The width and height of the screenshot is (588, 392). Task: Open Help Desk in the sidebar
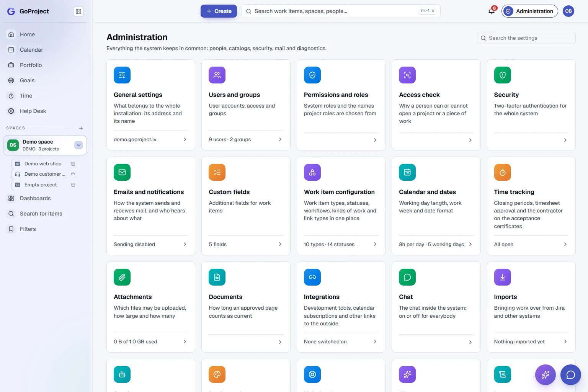pos(45,111)
